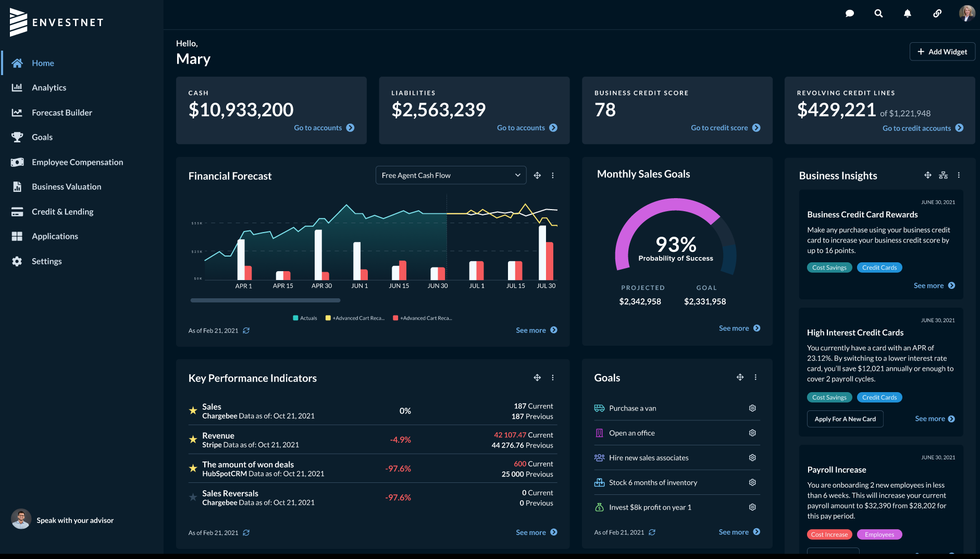Open Applications from sidebar

coord(55,236)
